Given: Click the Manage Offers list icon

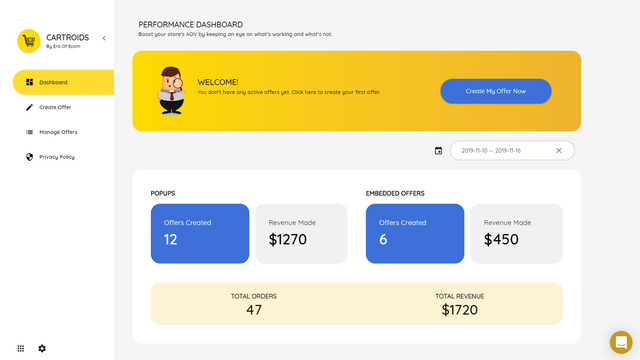Looking at the screenshot, I should coord(29,132).
